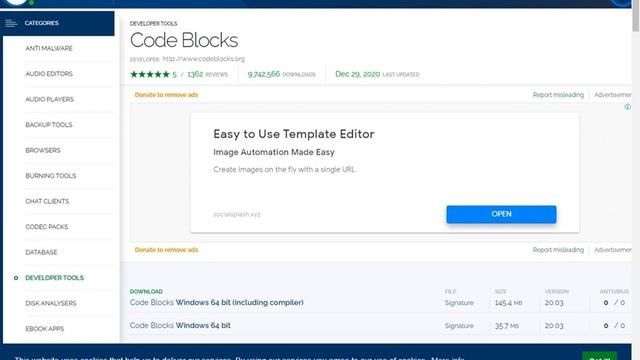Accept cookies with the green button

pos(599,356)
